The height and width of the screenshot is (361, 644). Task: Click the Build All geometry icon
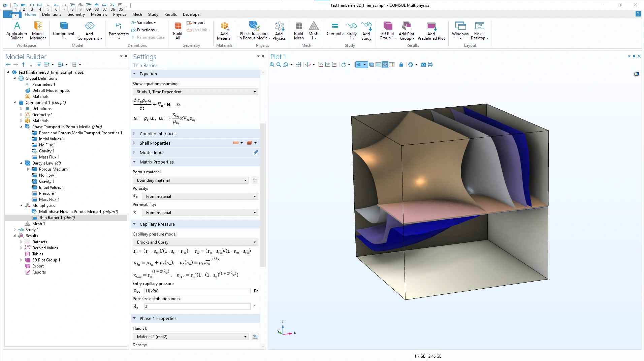point(178,30)
